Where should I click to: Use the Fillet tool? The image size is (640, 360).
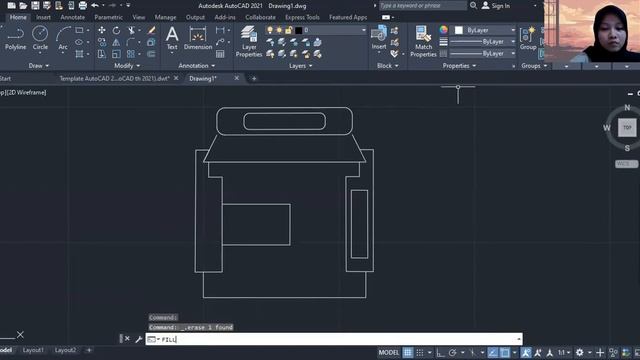(x=131, y=42)
